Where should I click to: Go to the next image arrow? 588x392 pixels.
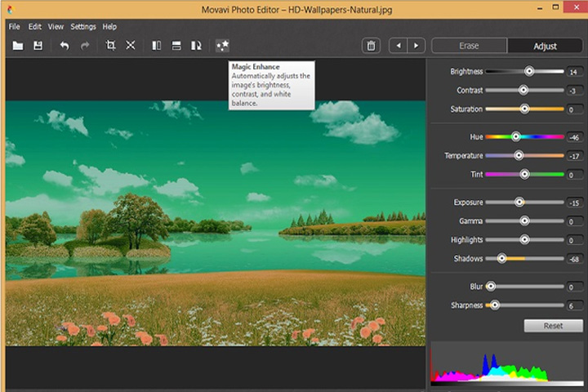(x=416, y=46)
